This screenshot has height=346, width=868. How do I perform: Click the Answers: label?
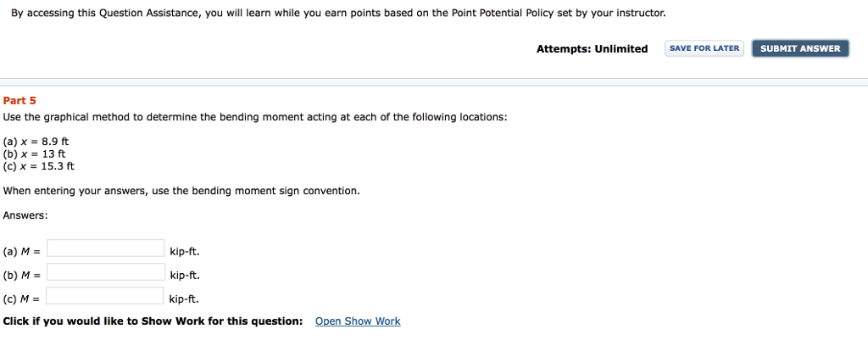coord(25,215)
